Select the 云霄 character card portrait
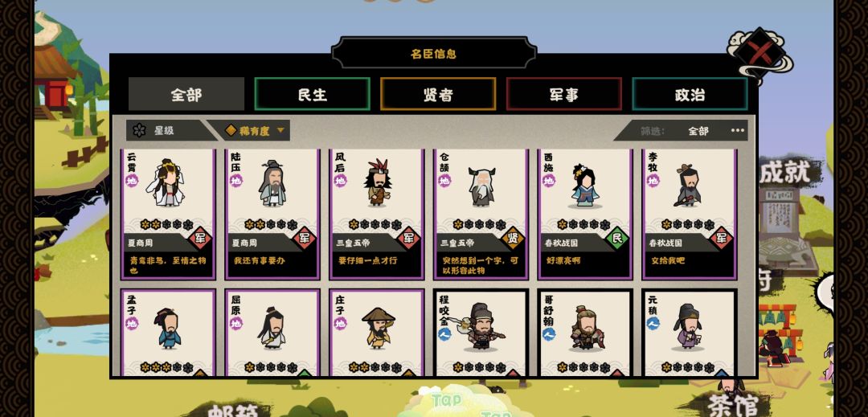The height and width of the screenshot is (417, 868). 166,183
